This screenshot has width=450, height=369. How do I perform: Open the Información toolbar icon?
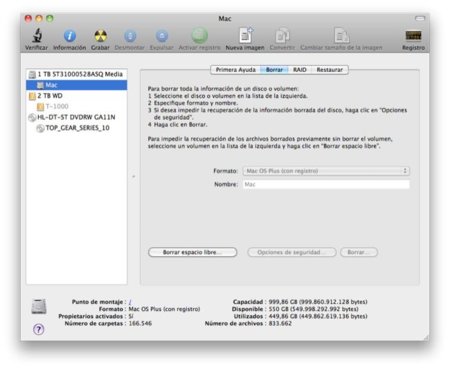70,36
